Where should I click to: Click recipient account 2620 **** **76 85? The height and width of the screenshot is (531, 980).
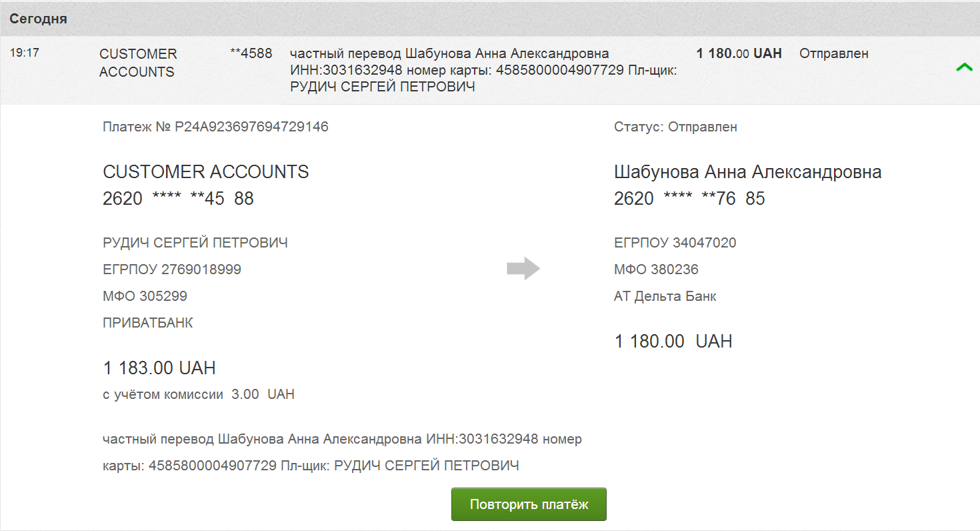689,199
